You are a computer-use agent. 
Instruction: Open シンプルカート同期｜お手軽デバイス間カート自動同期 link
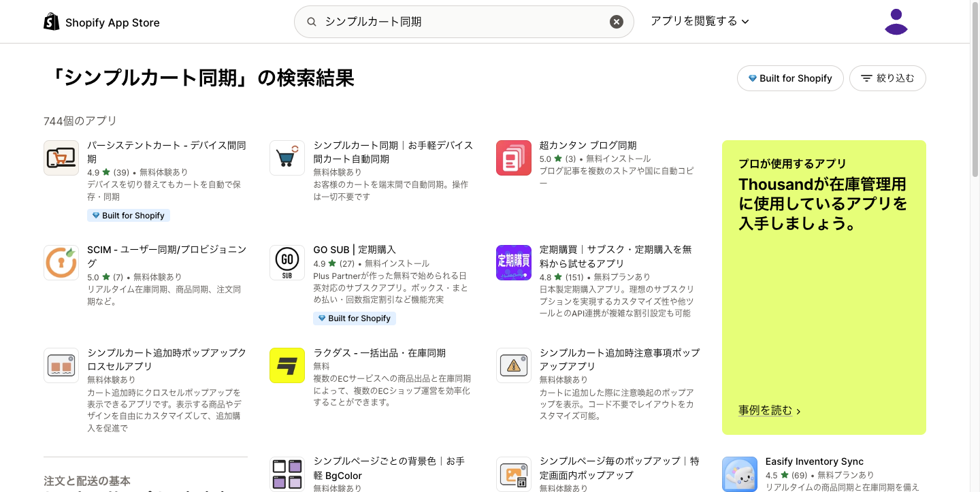[x=393, y=152]
